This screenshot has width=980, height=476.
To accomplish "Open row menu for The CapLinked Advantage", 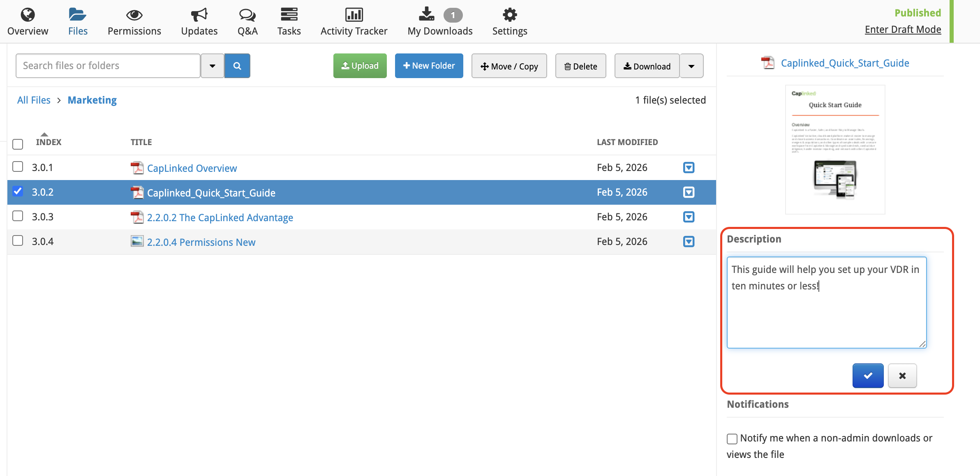I will coord(689,217).
